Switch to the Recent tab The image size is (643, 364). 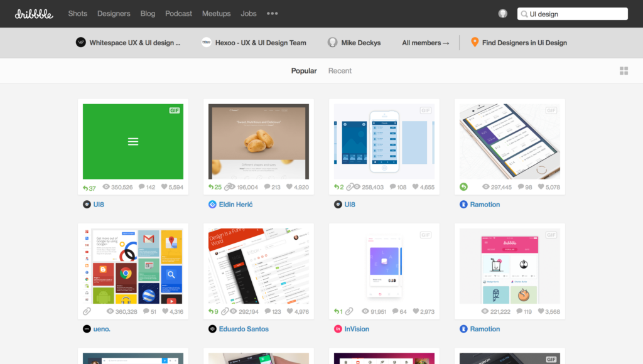(x=340, y=71)
